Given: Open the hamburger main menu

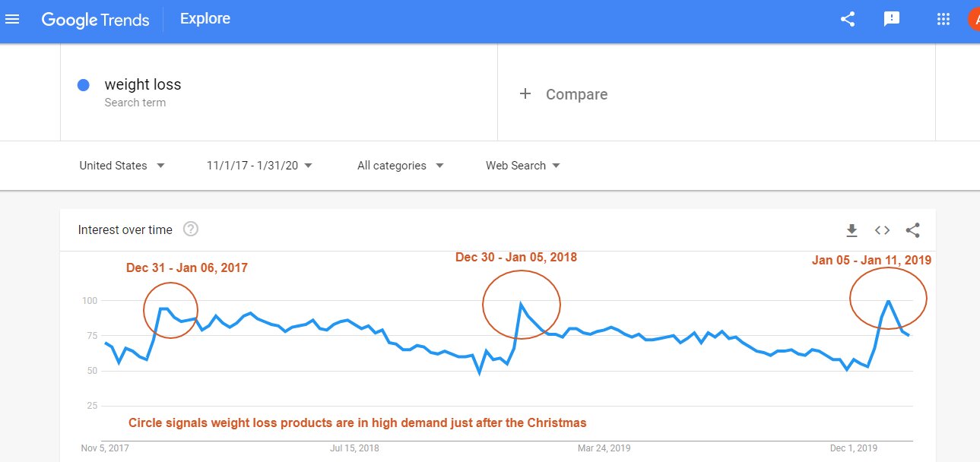Looking at the screenshot, I should coord(12,19).
